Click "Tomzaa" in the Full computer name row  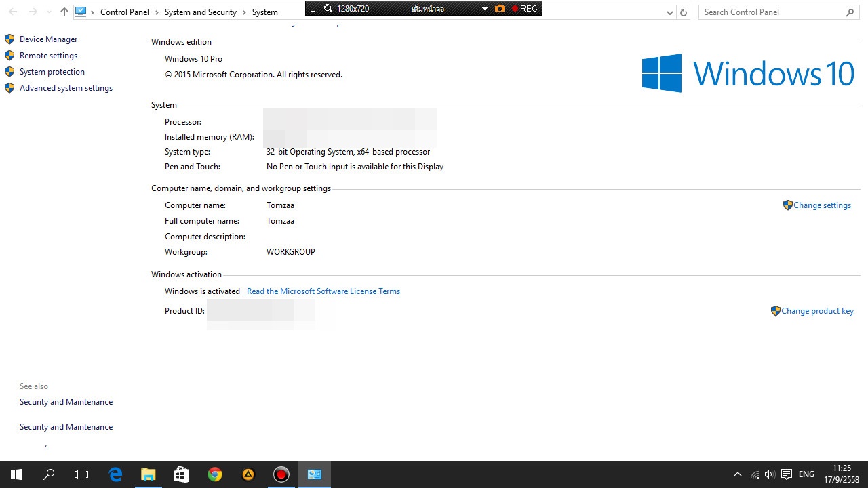click(280, 221)
